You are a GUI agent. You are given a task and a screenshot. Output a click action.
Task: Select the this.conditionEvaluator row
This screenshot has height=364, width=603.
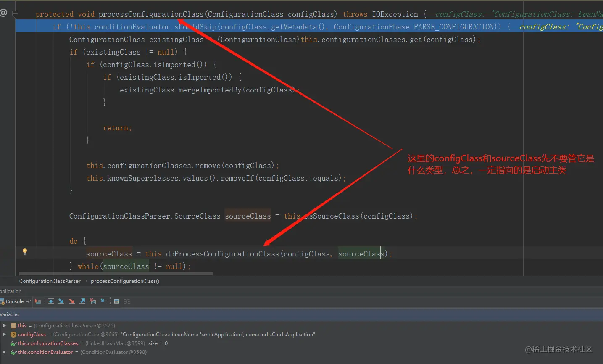tap(301, 352)
